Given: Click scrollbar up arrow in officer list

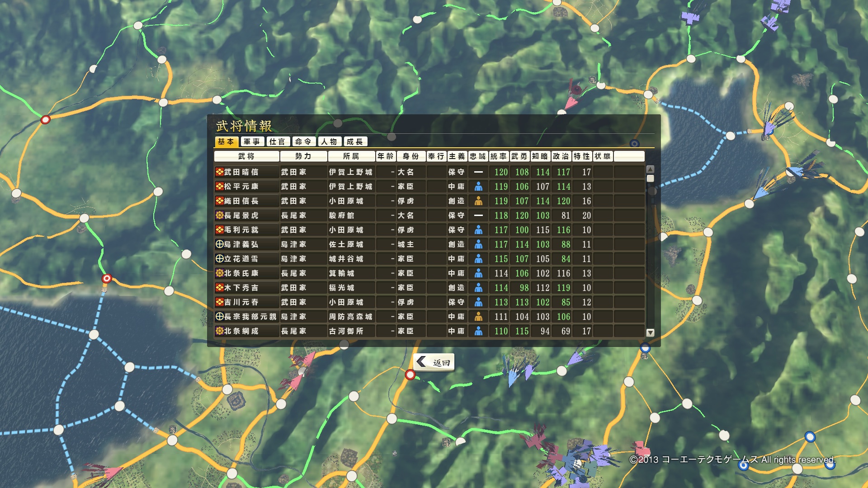Looking at the screenshot, I should point(651,169).
